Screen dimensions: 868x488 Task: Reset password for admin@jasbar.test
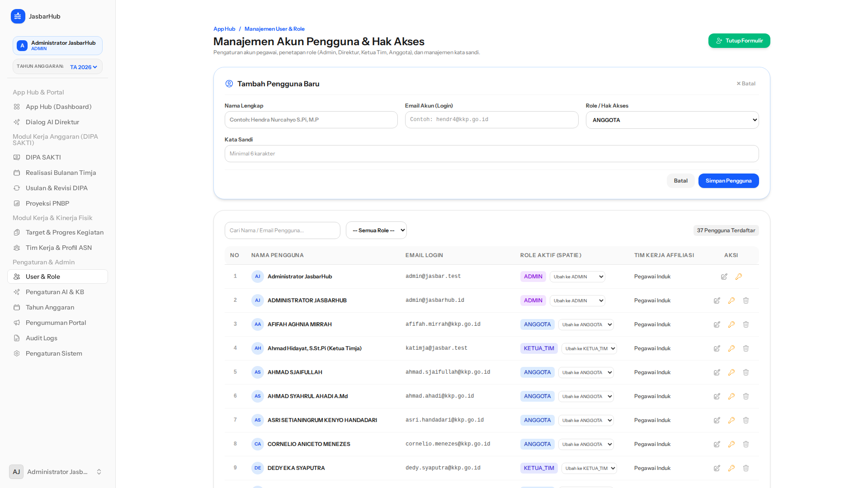(739, 277)
